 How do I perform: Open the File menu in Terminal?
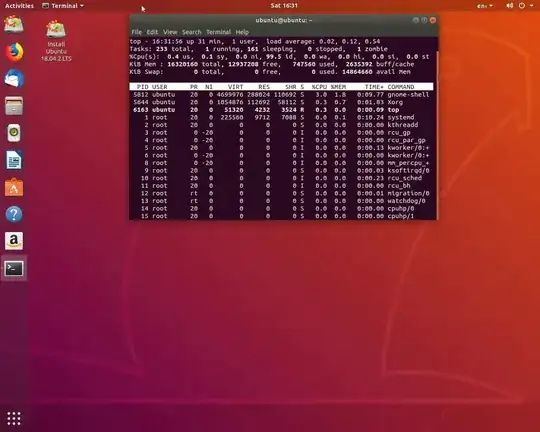(136, 32)
